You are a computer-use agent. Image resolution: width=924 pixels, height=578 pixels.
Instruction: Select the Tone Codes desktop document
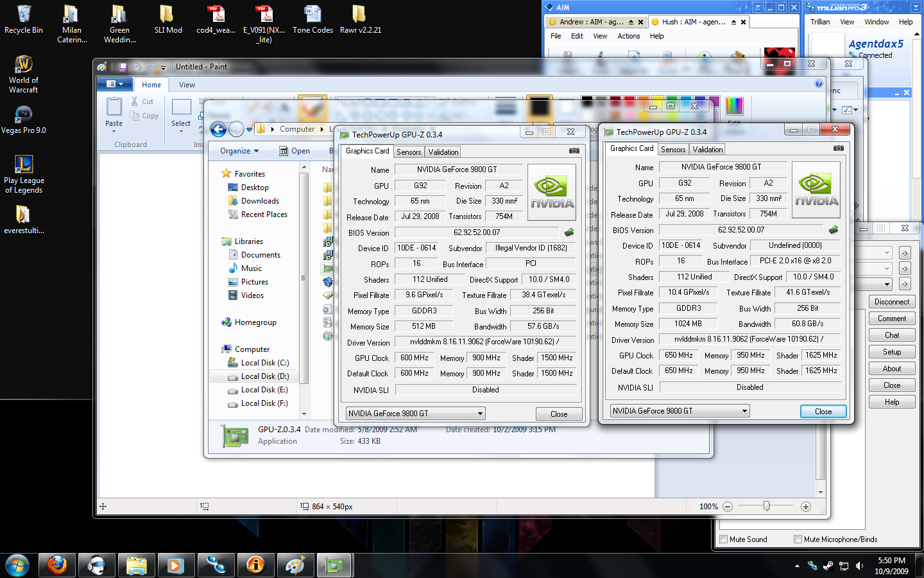pos(313,20)
